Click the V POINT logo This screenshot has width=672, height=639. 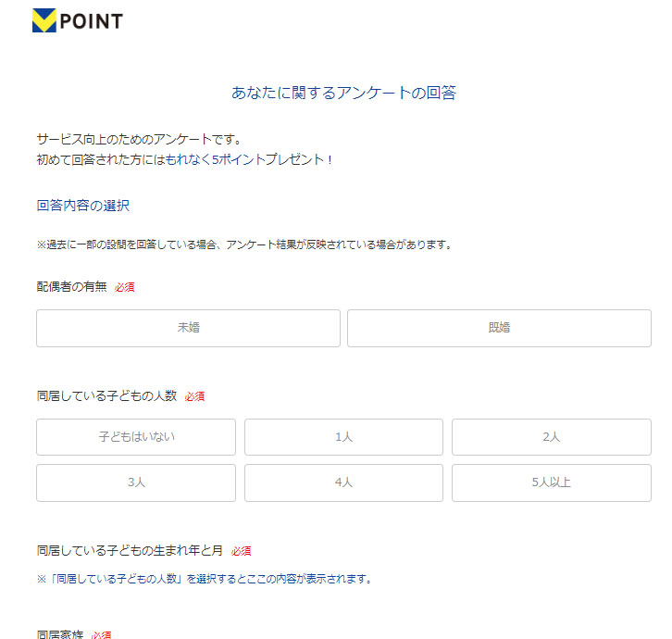click(77, 20)
